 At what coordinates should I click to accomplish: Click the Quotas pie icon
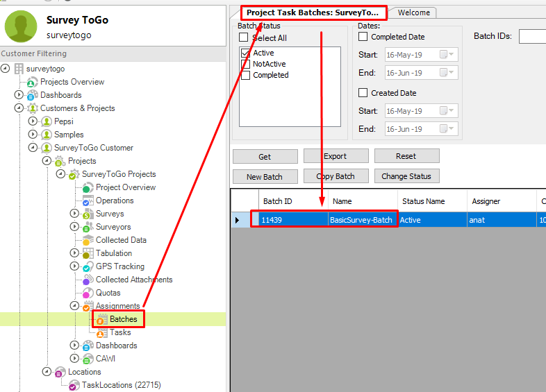point(88,293)
